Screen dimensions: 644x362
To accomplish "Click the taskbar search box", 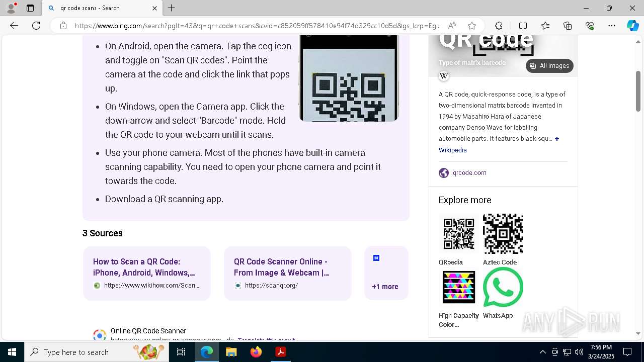I will (x=96, y=352).
